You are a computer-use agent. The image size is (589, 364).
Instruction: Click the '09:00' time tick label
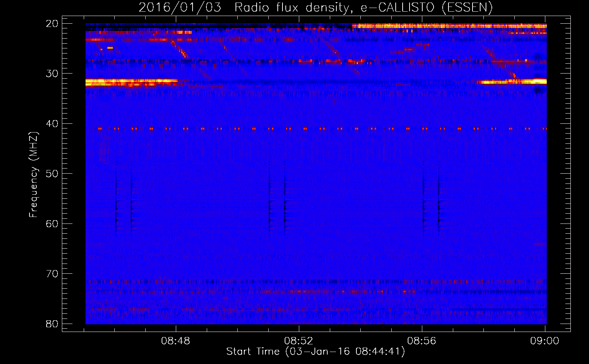coord(545,341)
